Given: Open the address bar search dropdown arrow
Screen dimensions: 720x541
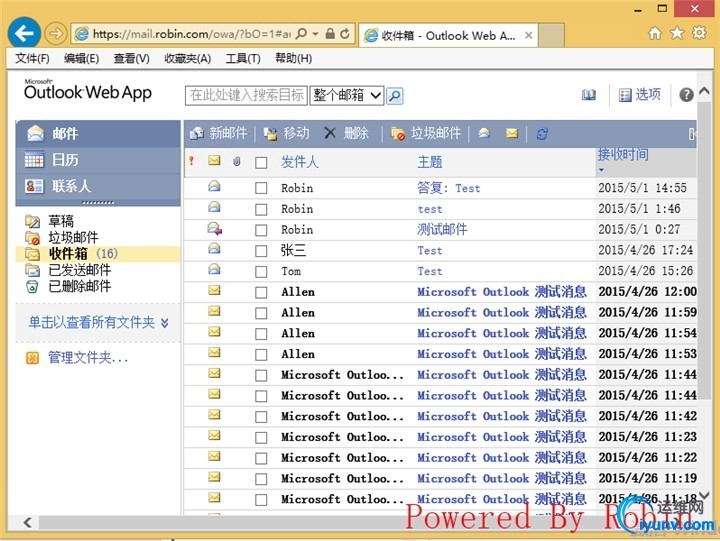Looking at the screenshot, I should (315, 34).
